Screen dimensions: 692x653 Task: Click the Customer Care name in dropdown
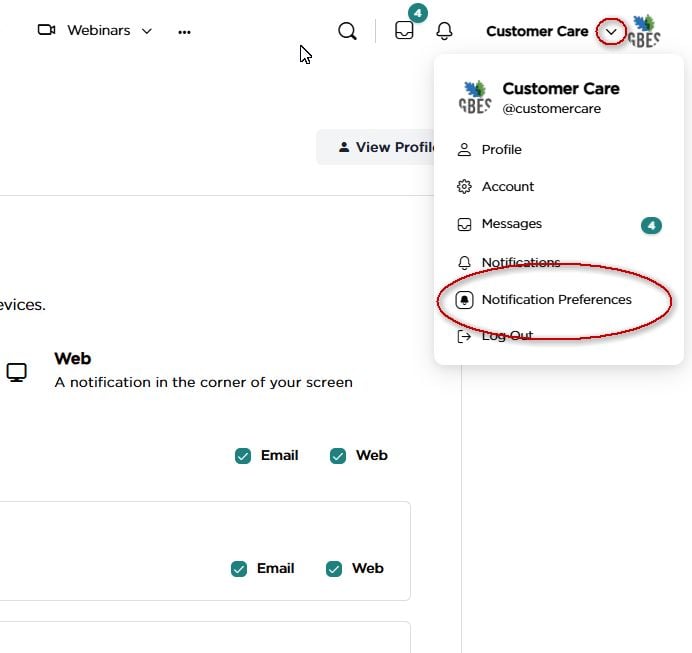point(561,89)
